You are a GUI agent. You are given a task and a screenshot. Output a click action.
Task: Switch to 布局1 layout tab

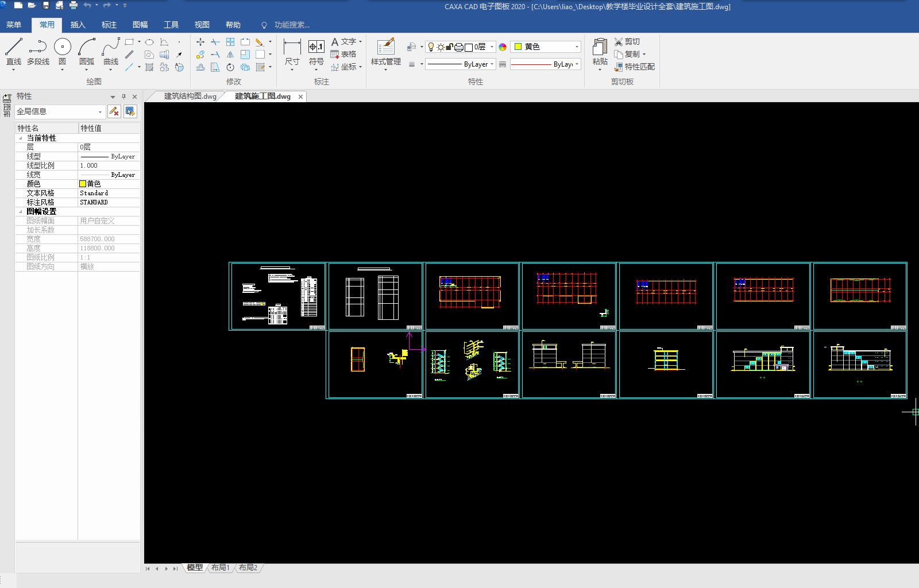point(220,568)
